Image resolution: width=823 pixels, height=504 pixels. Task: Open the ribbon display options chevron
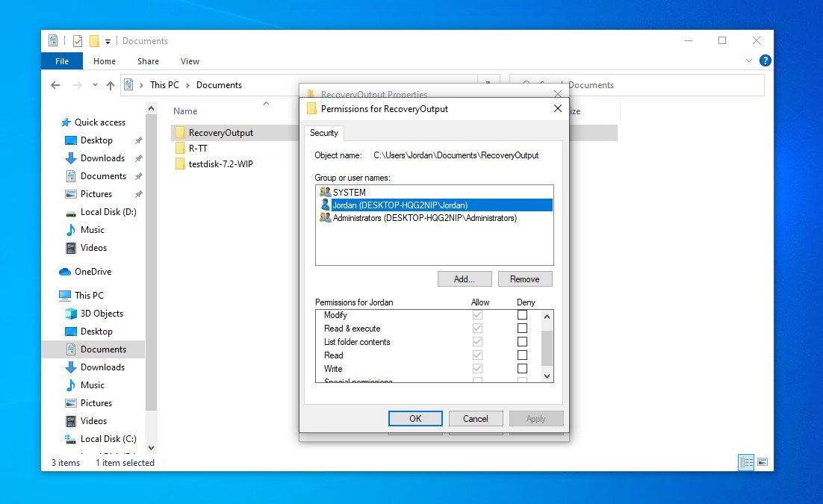(x=748, y=60)
